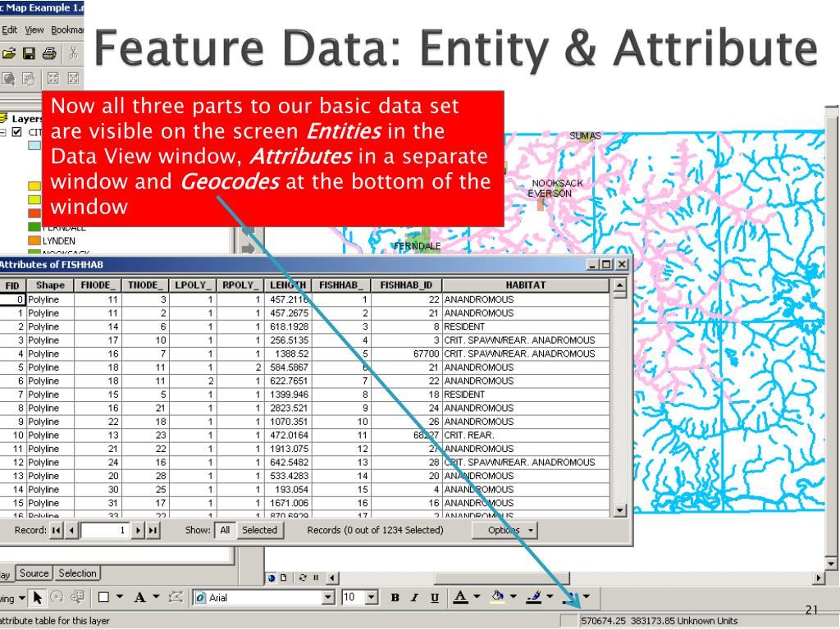Click the fixed zoom out arrows icon
The height and width of the screenshot is (630, 840).
tap(73, 80)
